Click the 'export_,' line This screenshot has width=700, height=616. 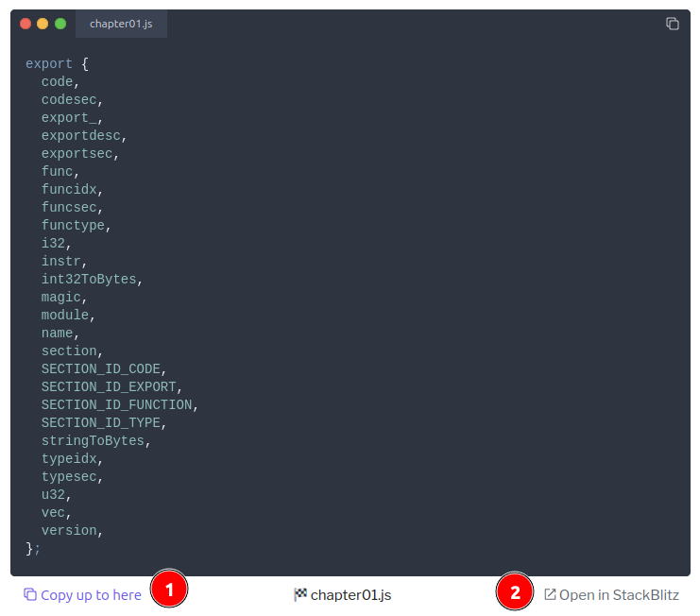pyautogui.click(x=73, y=117)
